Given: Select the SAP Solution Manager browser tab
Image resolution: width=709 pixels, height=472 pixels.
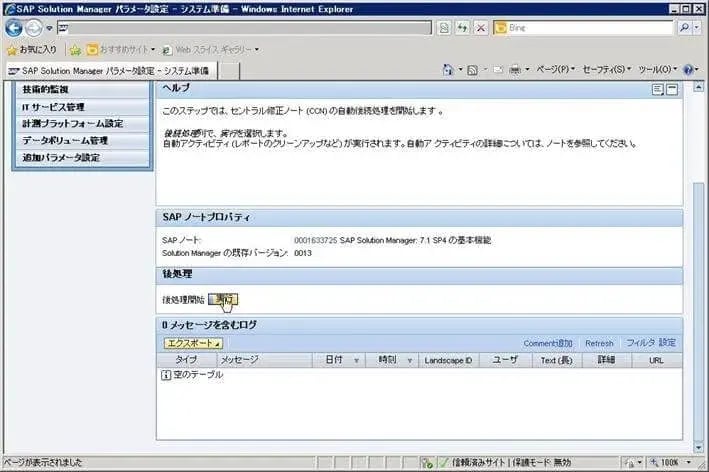Looking at the screenshot, I should pos(110,71).
